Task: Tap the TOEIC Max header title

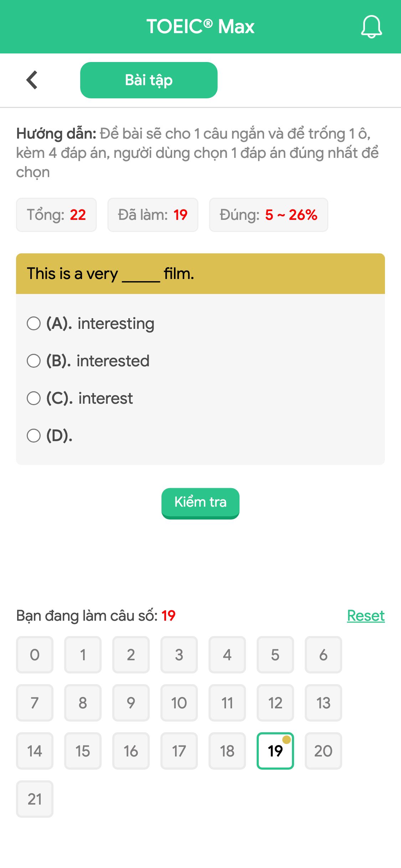Action: tap(200, 27)
